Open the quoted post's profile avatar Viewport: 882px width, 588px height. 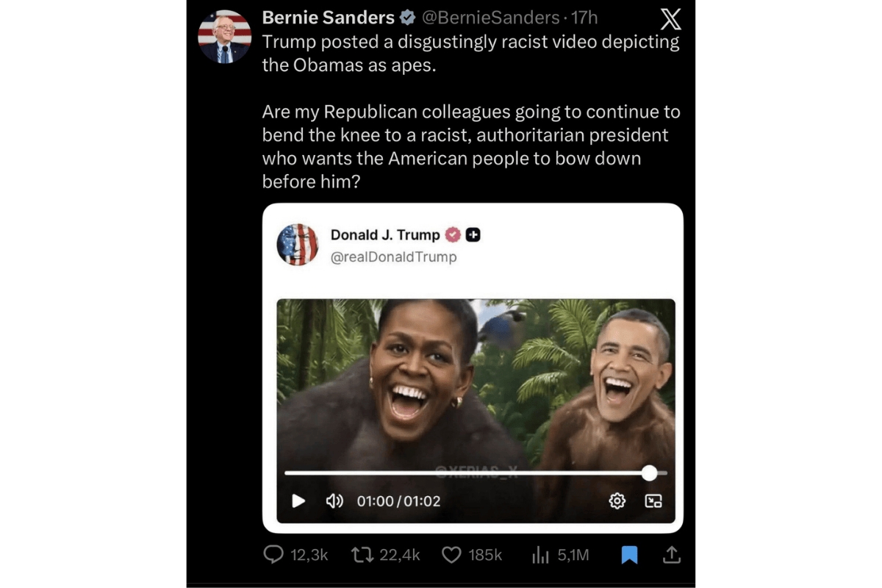pos(298,245)
